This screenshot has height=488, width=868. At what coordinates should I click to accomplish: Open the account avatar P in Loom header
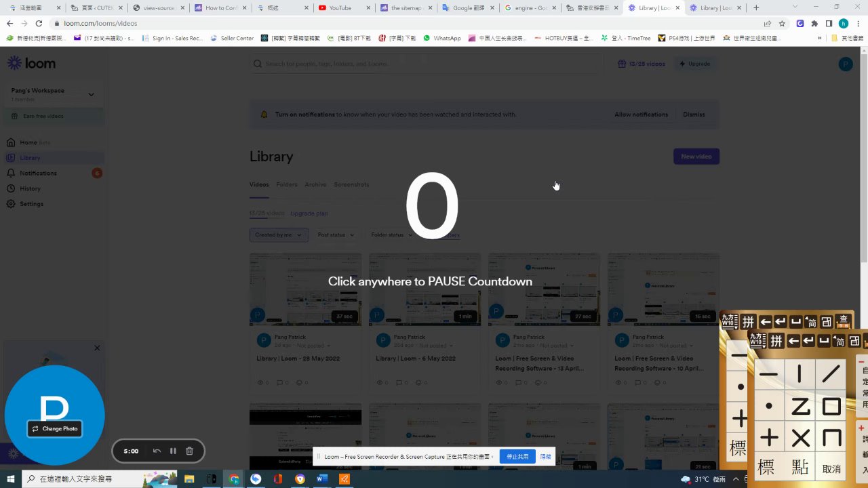[845, 64]
